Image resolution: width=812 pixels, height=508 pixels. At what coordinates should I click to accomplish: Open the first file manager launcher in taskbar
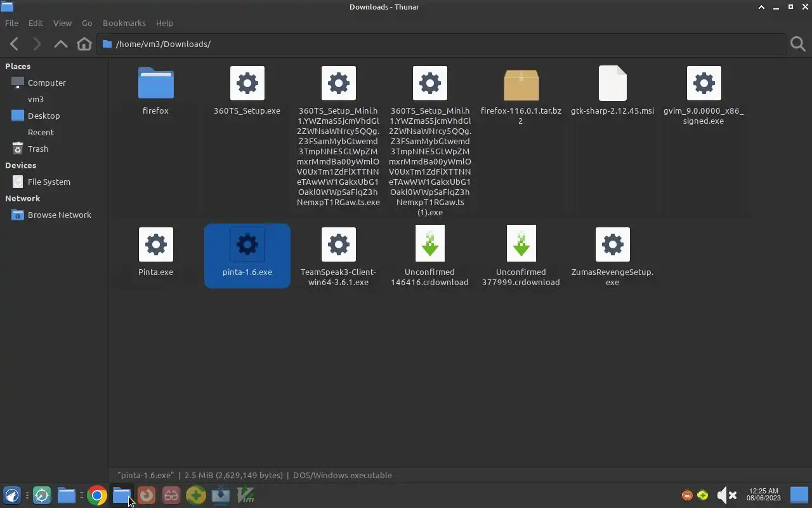click(67, 495)
